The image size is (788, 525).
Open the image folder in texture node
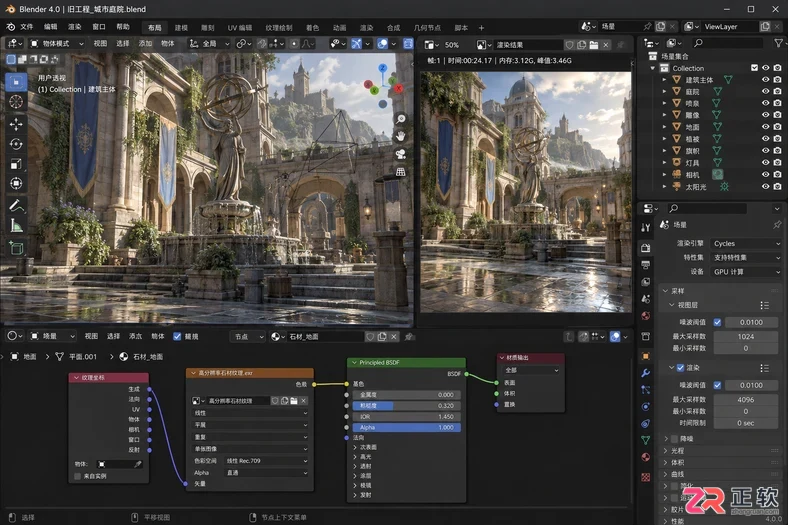tap(294, 400)
